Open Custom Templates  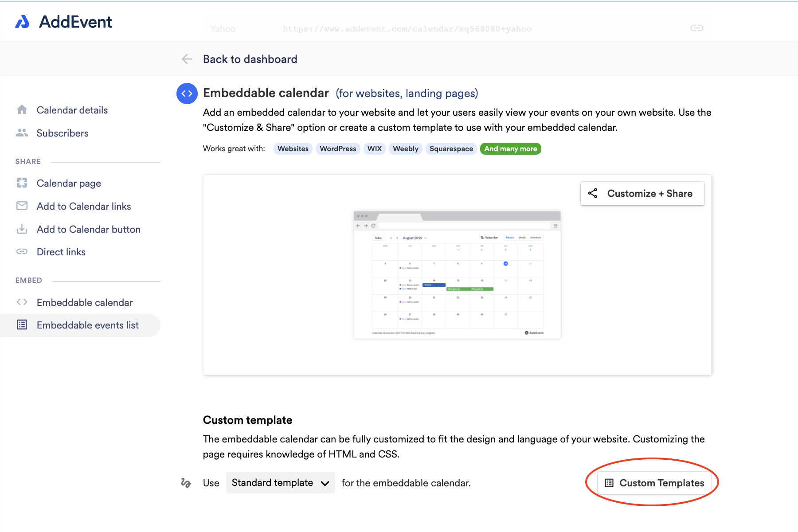[653, 483]
